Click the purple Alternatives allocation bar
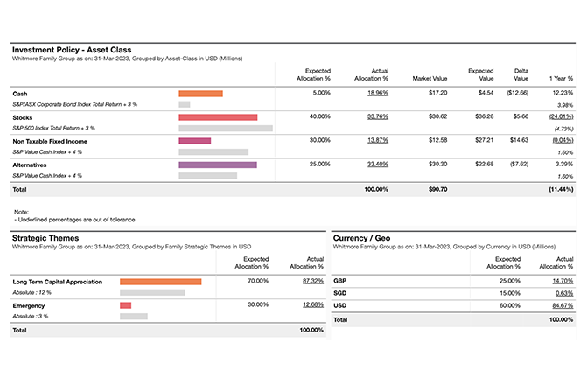The image size is (587, 392). click(x=218, y=164)
